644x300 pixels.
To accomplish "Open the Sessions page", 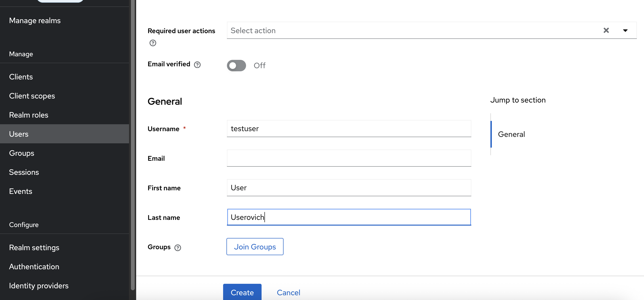I will 24,172.
